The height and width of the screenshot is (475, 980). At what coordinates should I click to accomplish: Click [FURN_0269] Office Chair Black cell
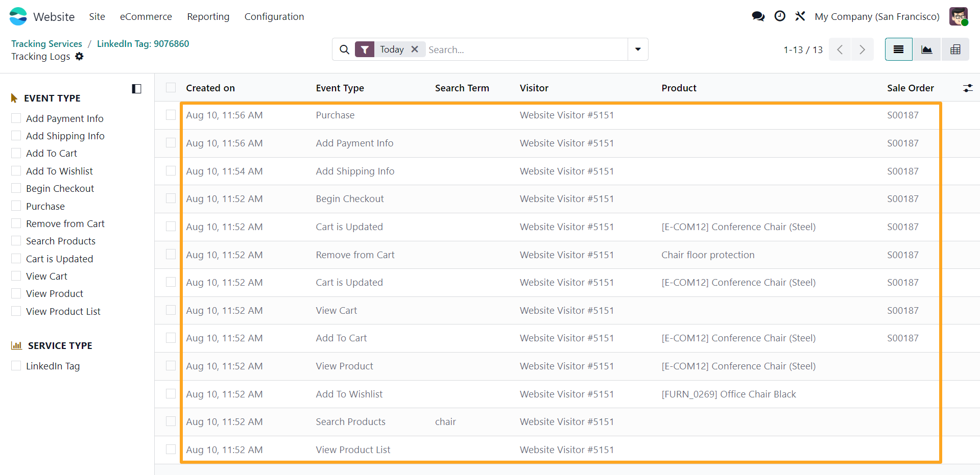729,394
